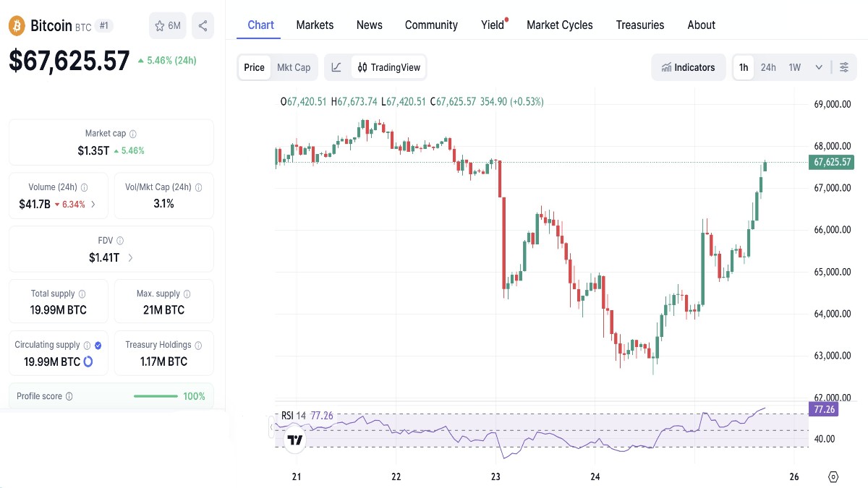Toggle chart to Mkt Cap view
Screen dimensions: 868x488
tap(294, 67)
